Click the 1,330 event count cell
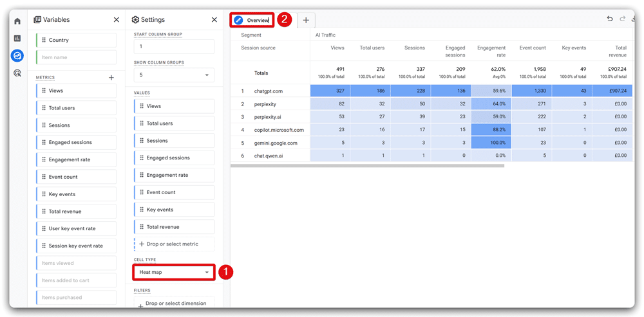Viewport: 644px width, 317px height. tap(531, 91)
